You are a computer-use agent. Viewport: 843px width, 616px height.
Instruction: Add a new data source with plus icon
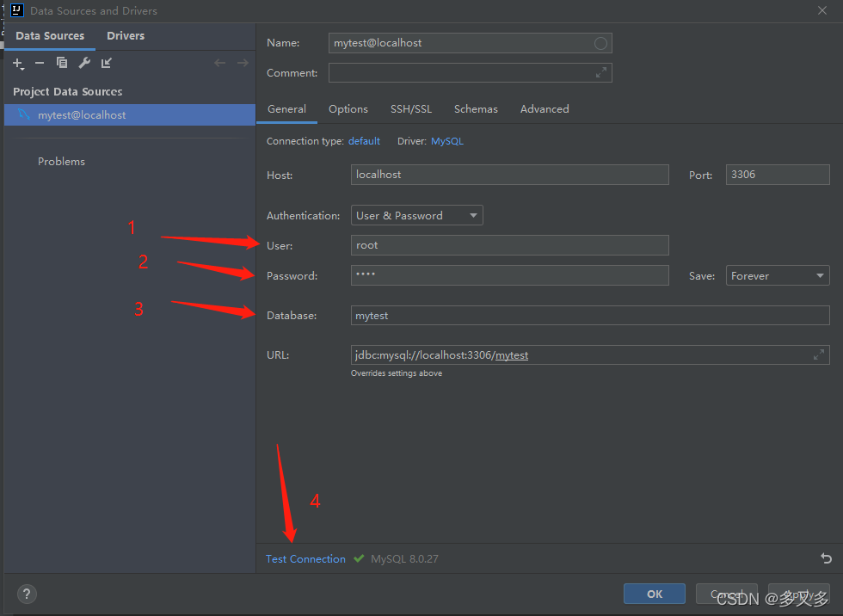point(18,64)
